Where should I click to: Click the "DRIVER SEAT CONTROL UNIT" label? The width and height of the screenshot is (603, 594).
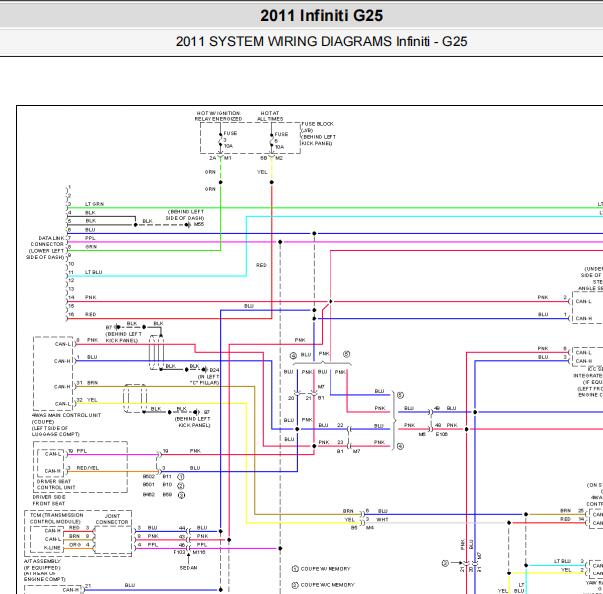(x=56, y=484)
